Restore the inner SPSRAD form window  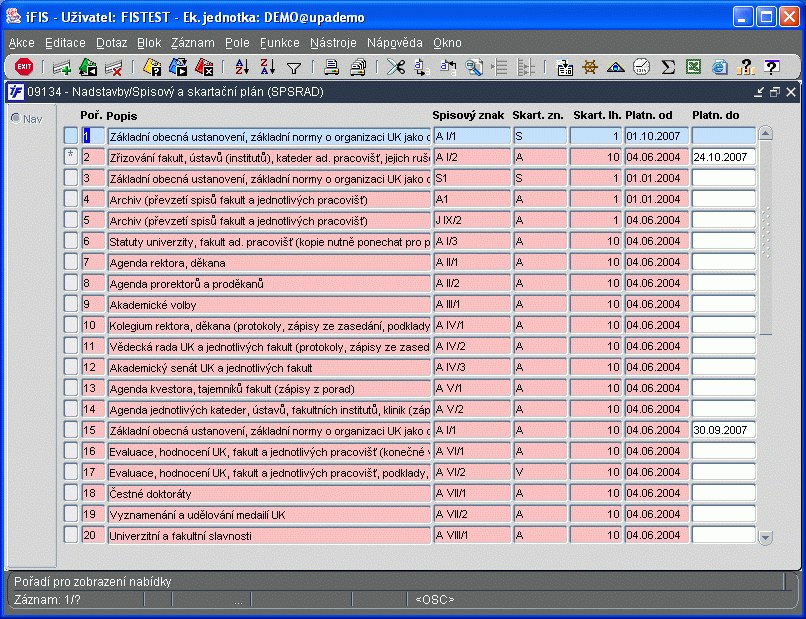pyautogui.click(x=775, y=92)
